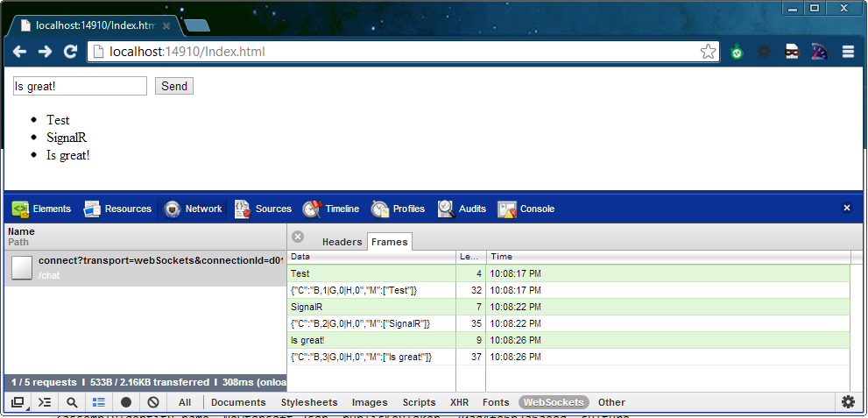
Task: Bookmark this page with the star icon
Action: pos(708,52)
